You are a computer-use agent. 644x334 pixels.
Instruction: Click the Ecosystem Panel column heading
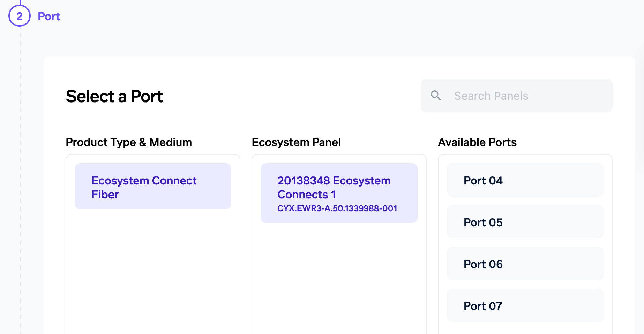coord(296,142)
